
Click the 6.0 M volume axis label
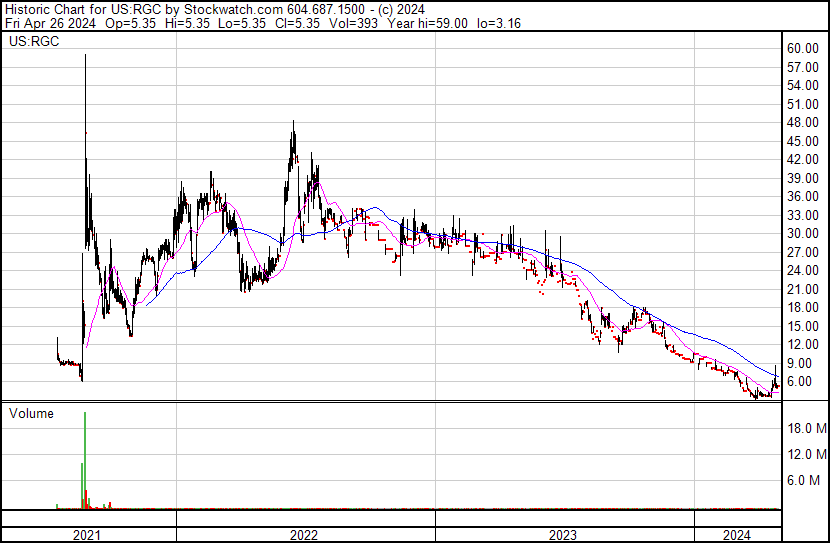(804, 480)
